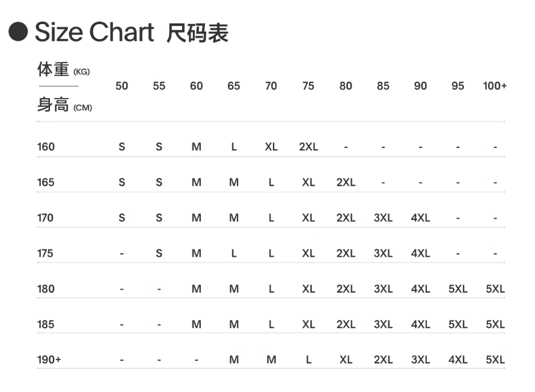This screenshot has height=392, width=535.
Task: Select the 100+ weight column header
Action: [495, 86]
